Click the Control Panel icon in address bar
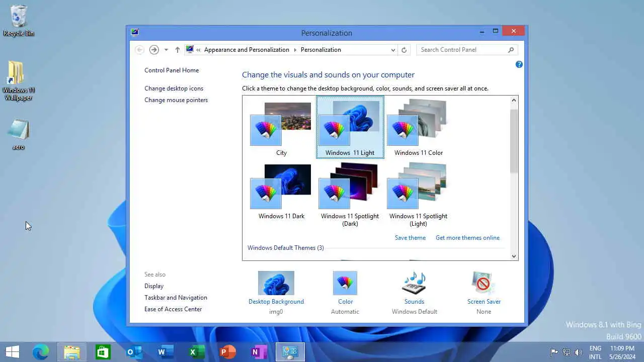 pos(190,49)
